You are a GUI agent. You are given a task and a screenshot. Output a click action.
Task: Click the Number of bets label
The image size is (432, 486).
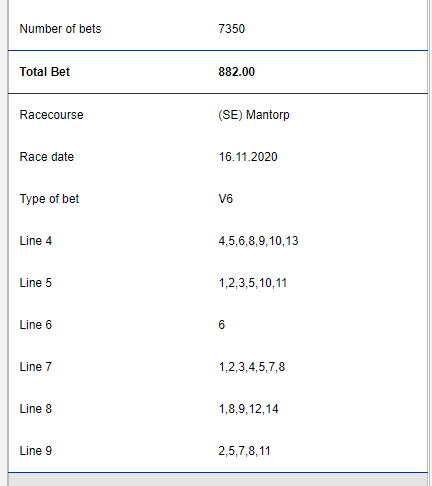point(60,29)
